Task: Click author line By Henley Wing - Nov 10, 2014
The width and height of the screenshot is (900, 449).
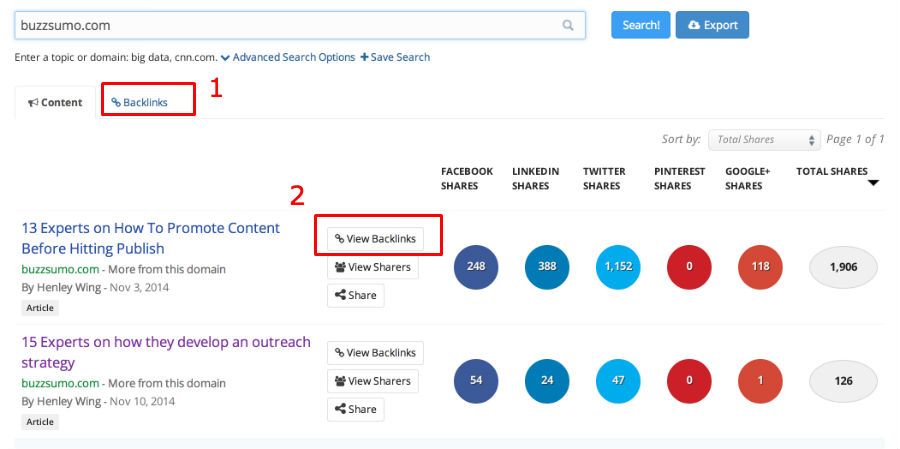Action: click(x=98, y=401)
